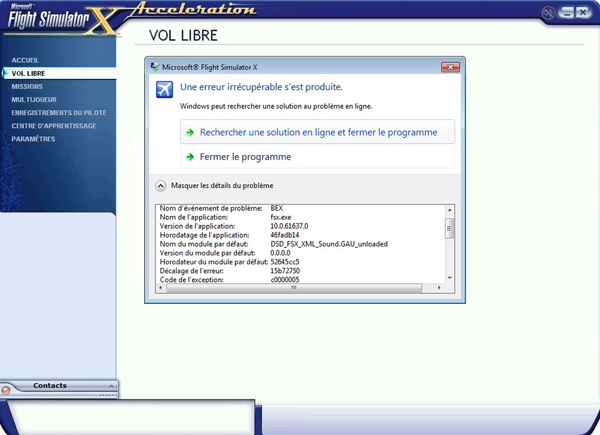Select exception code c0000005
The height and width of the screenshot is (435, 600).
pyautogui.click(x=285, y=280)
